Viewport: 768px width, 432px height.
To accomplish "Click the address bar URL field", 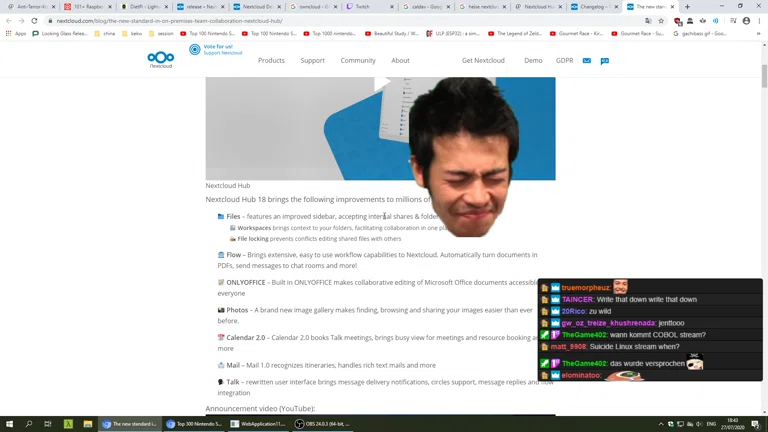I will coord(343,21).
